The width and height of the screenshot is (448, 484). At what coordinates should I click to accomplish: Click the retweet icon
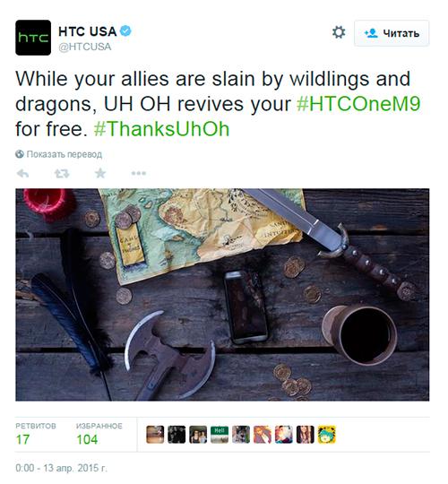tap(62, 174)
